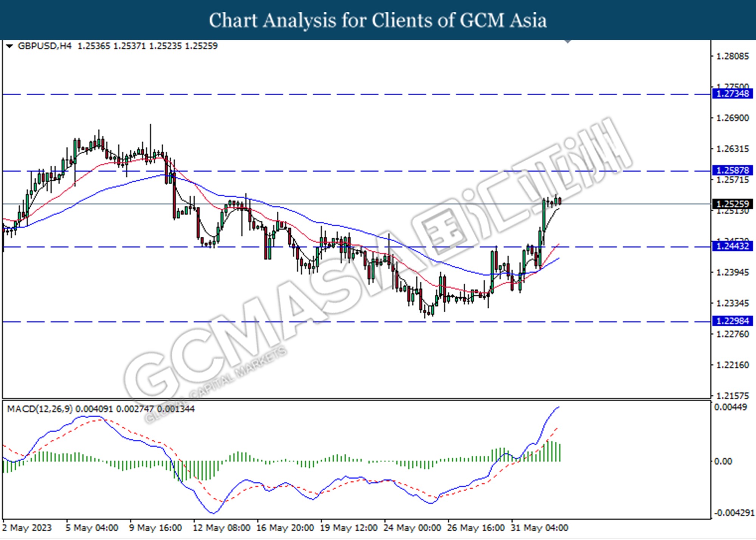Select the 1.22760 price axis value

pyautogui.click(x=733, y=334)
